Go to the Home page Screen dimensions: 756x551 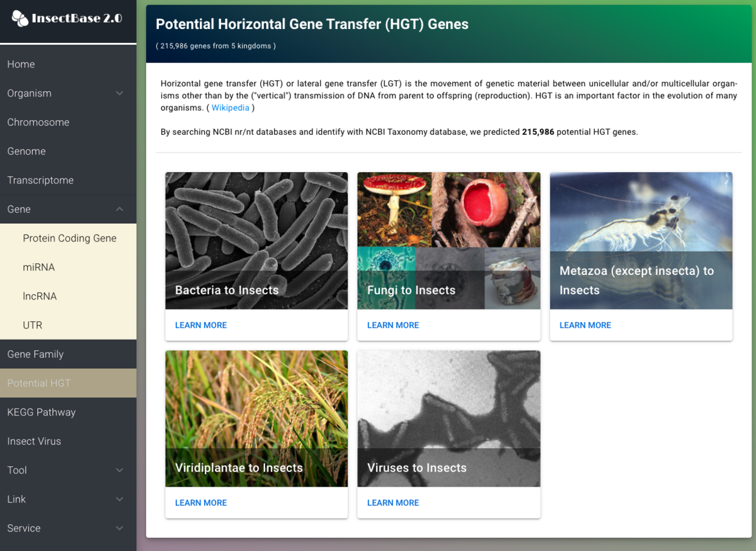click(21, 64)
